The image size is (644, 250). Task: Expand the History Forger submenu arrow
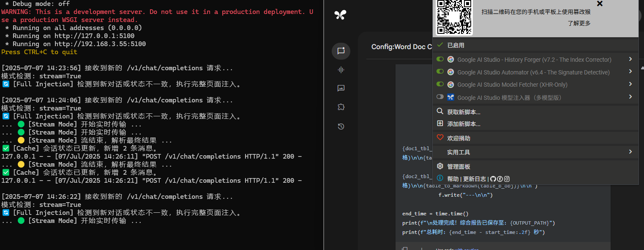(x=630, y=59)
